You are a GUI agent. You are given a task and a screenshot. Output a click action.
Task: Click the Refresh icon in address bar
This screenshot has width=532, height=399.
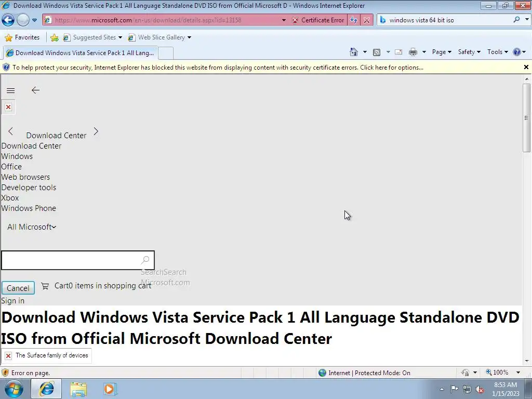(354, 20)
